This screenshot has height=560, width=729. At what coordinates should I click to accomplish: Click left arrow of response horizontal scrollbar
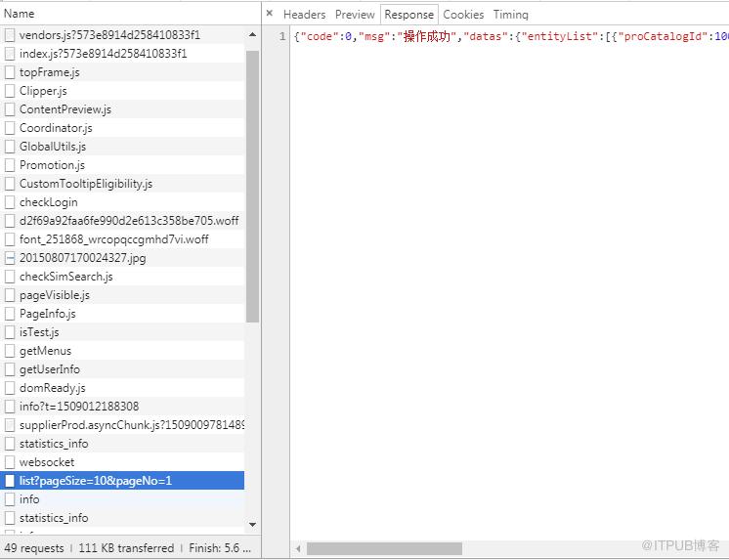298,549
